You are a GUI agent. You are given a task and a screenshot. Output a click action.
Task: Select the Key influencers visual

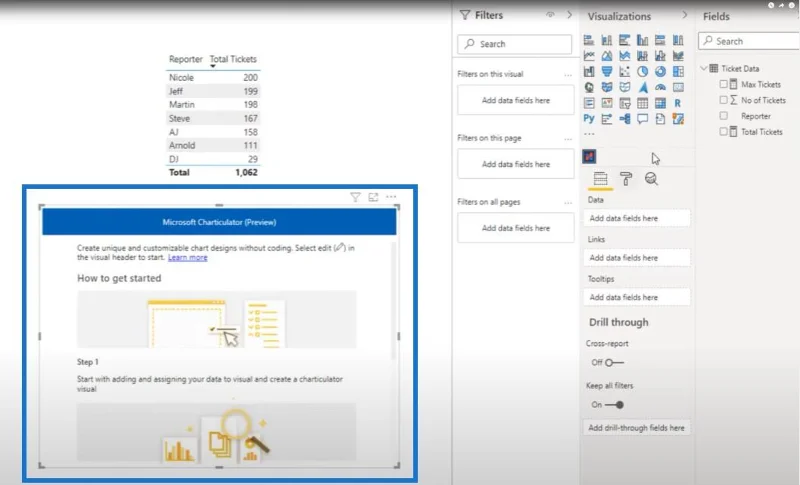(607, 119)
